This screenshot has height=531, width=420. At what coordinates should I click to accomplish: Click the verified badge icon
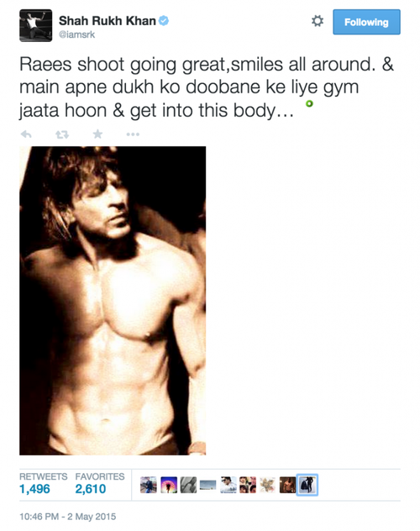[x=164, y=21]
